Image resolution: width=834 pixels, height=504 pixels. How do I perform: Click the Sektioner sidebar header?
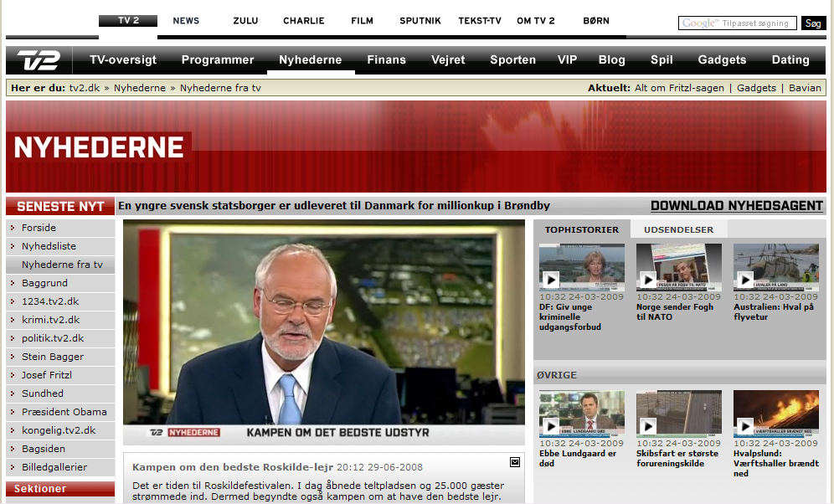click(x=60, y=489)
